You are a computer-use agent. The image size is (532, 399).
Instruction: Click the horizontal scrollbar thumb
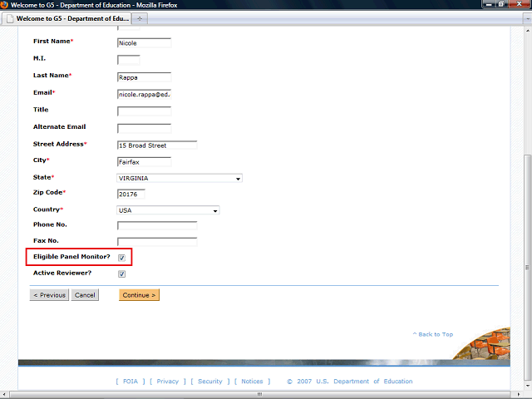260,395
